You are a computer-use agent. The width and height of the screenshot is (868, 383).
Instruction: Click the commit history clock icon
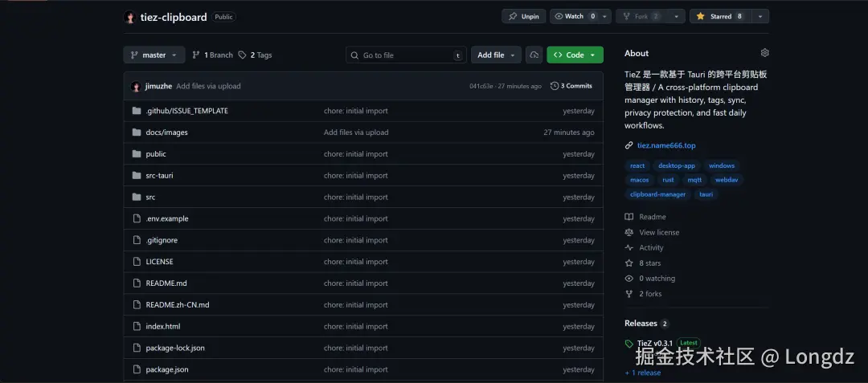555,86
